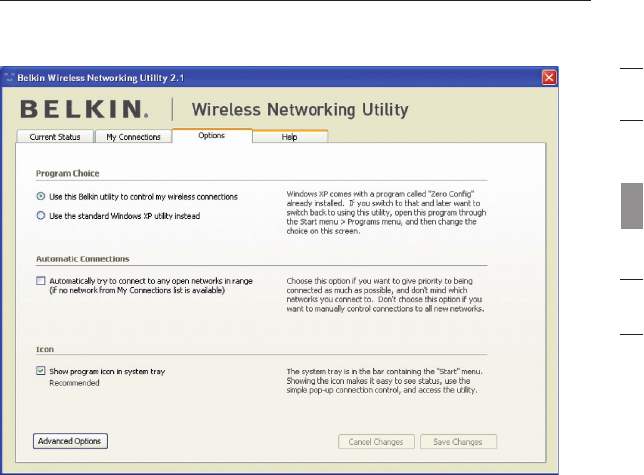
Task: Choose the standard Windows XP utility option
Action: pos(40,213)
